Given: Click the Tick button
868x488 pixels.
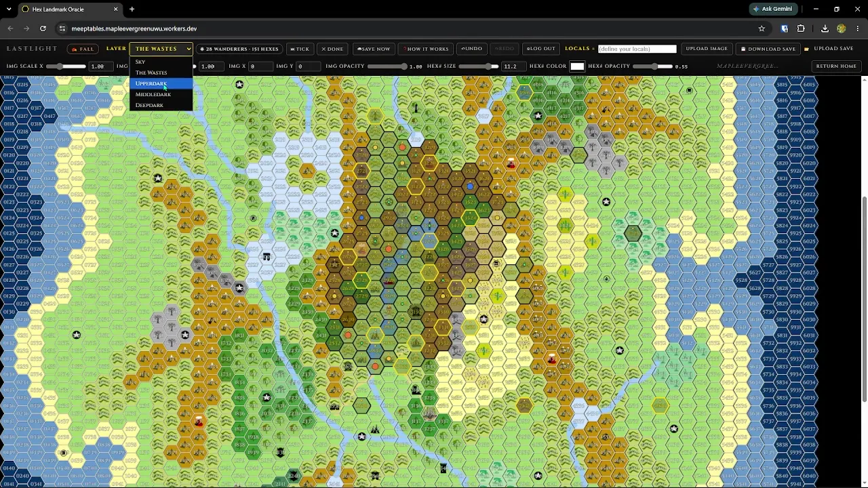Looking at the screenshot, I should point(299,49).
